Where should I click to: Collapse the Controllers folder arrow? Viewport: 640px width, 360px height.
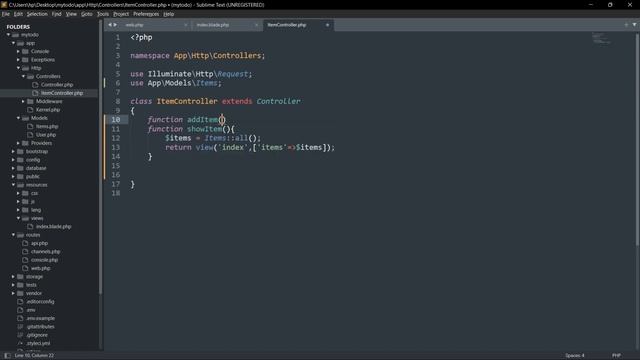[23, 76]
